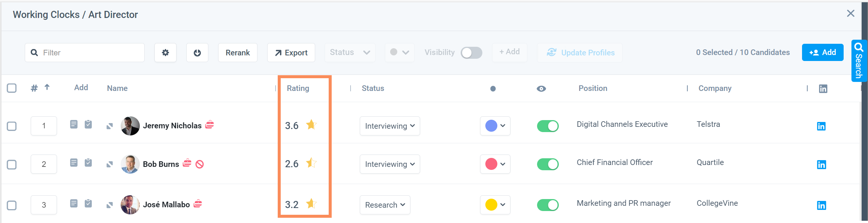Click the blocked icon next to Bob Burns

coord(200,164)
